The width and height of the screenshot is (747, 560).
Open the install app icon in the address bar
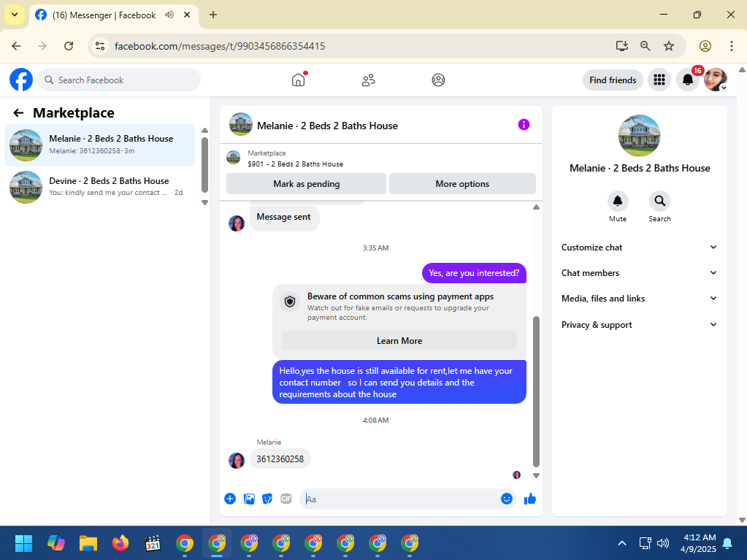[621, 46]
